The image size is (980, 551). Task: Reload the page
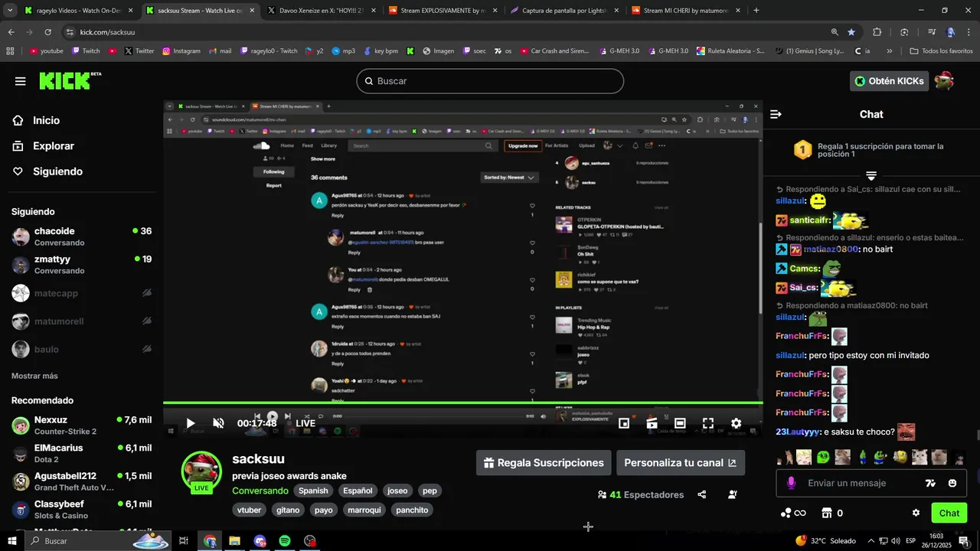coord(47,32)
